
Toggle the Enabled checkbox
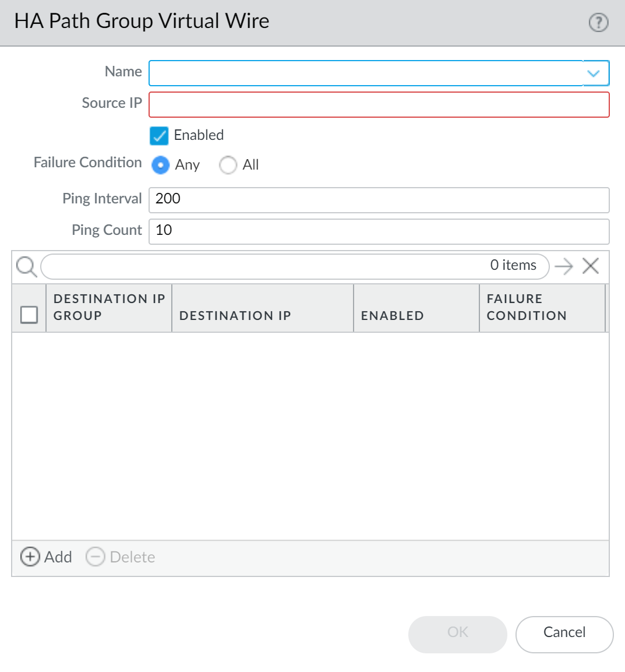point(159,136)
